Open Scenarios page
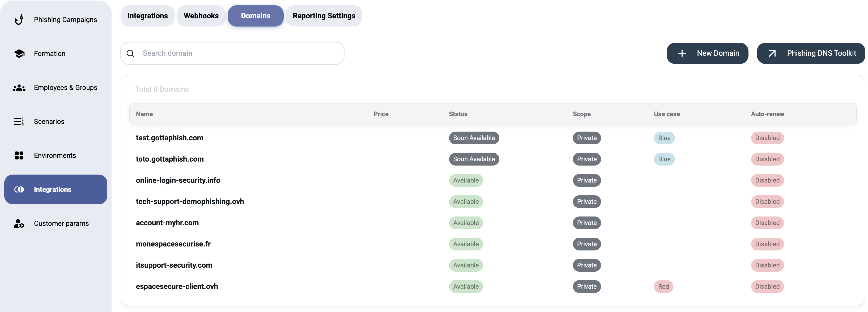 point(56,122)
